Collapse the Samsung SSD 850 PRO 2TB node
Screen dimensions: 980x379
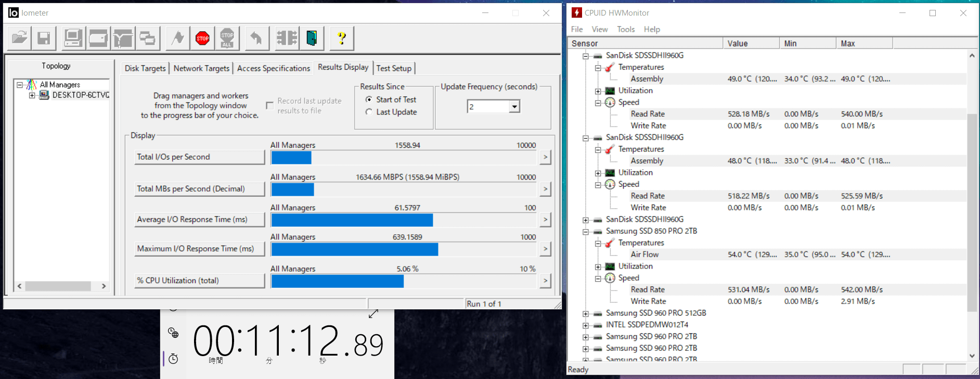click(x=586, y=232)
